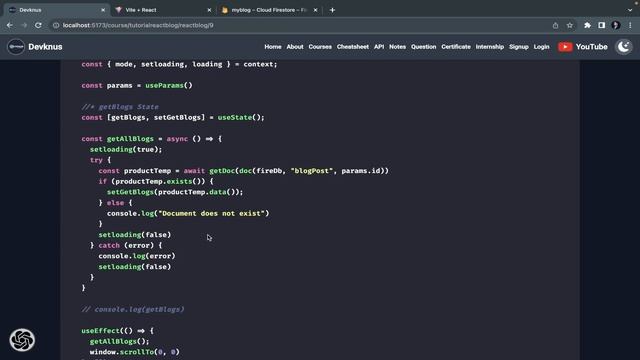The image size is (640, 360).
Task: Close the myblog Cloud Firestore tab
Action: 316,10
